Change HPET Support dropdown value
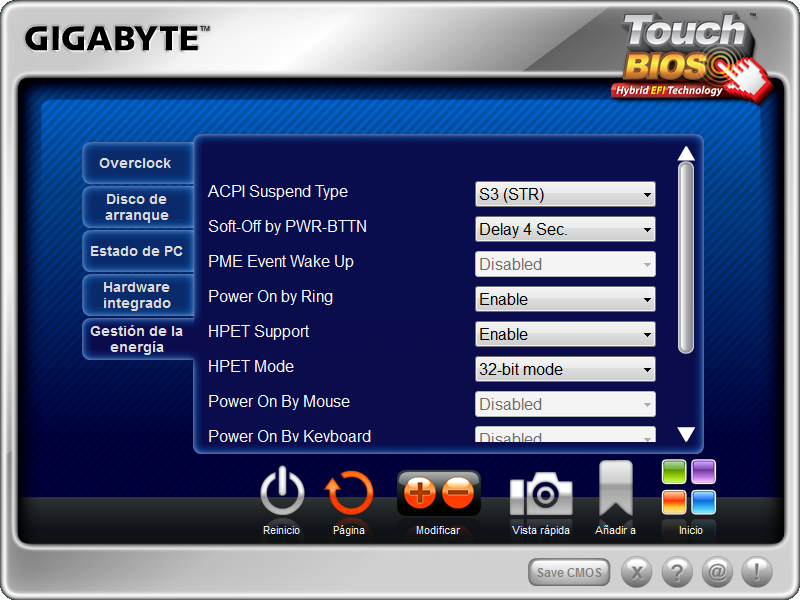The height and width of the screenshot is (600, 800). 565,334
